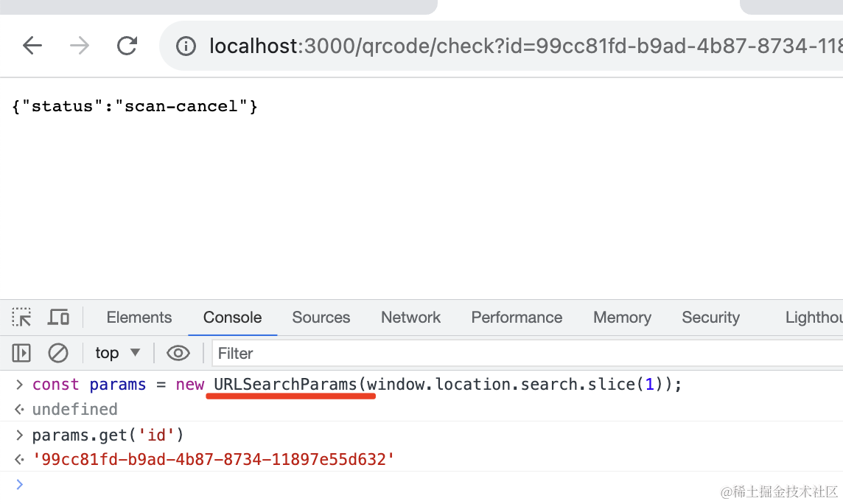Reload the page with refresh icon
Screen dimensions: 843x504
(x=127, y=46)
